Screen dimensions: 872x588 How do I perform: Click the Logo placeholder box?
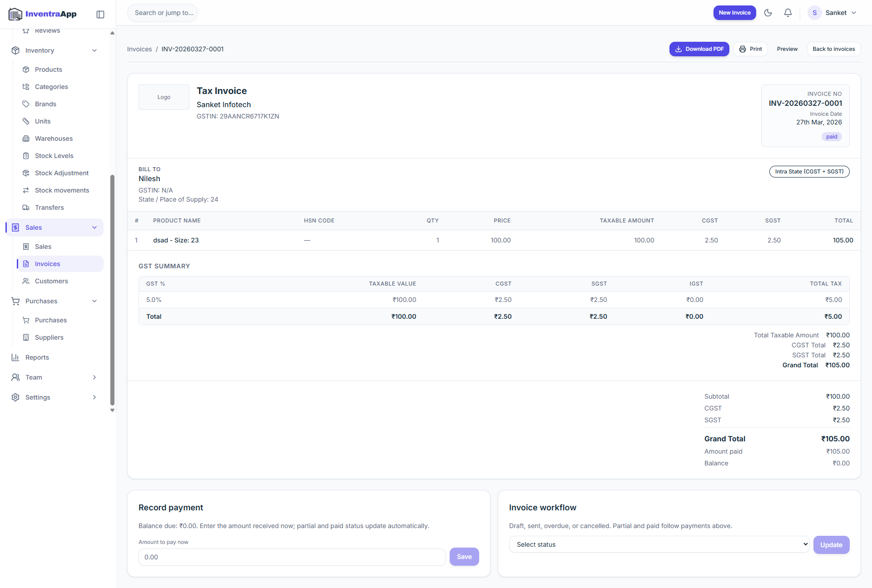tap(164, 97)
